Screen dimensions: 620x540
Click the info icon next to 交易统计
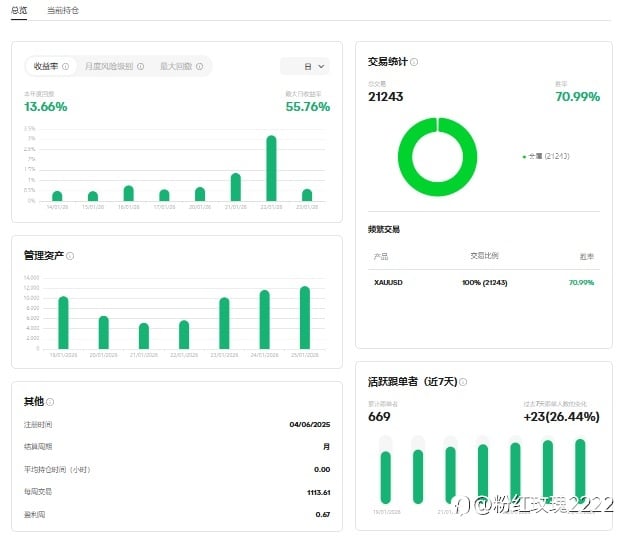414,62
